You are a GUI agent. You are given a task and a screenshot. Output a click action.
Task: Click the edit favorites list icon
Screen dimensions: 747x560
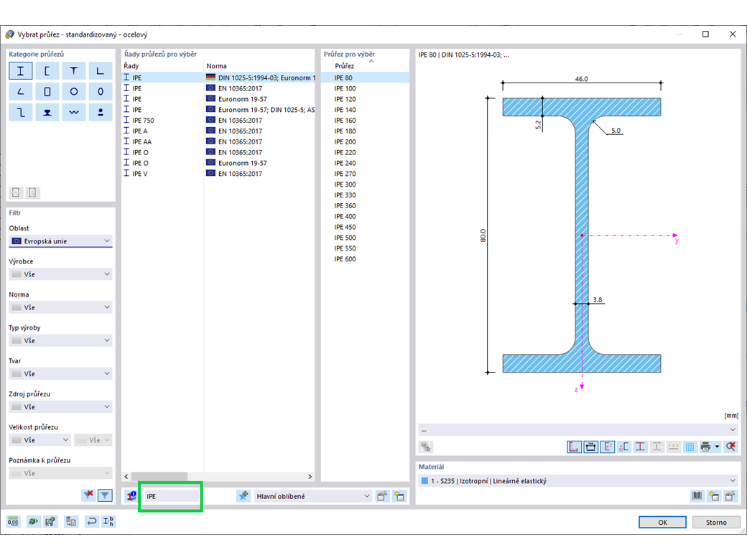pos(382,496)
